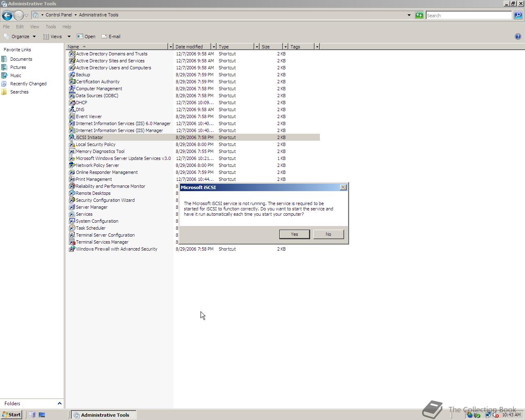The height and width of the screenshot is (420, 525).
Task: Open the Type column filter dropdown
Action: tap(257, 47)
